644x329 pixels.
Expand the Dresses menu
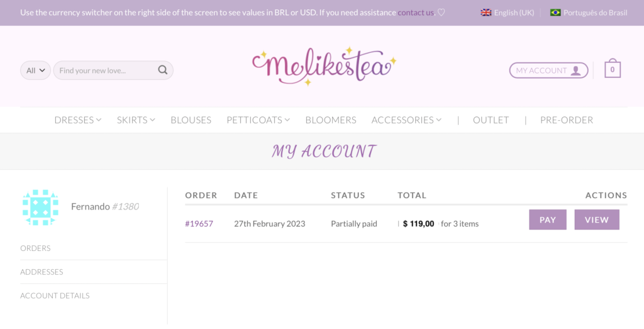[78, 120]
